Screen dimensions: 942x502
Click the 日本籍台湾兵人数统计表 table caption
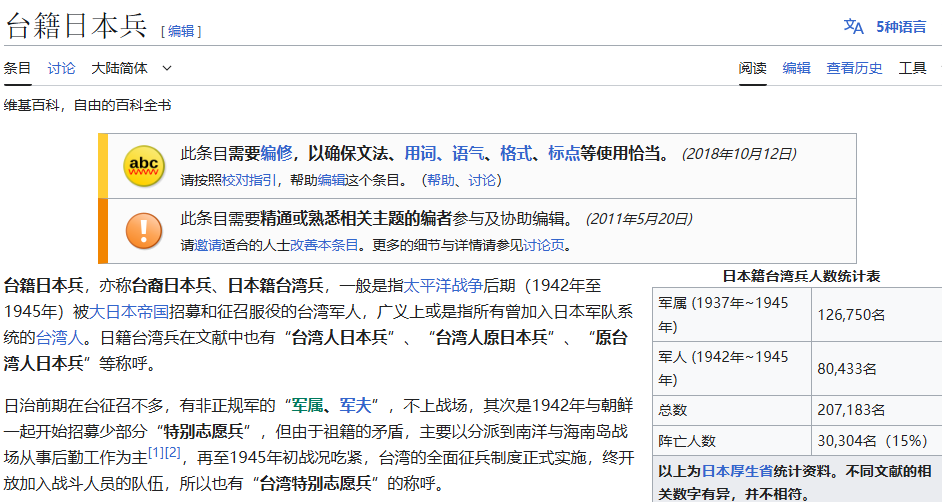point(801,276)
